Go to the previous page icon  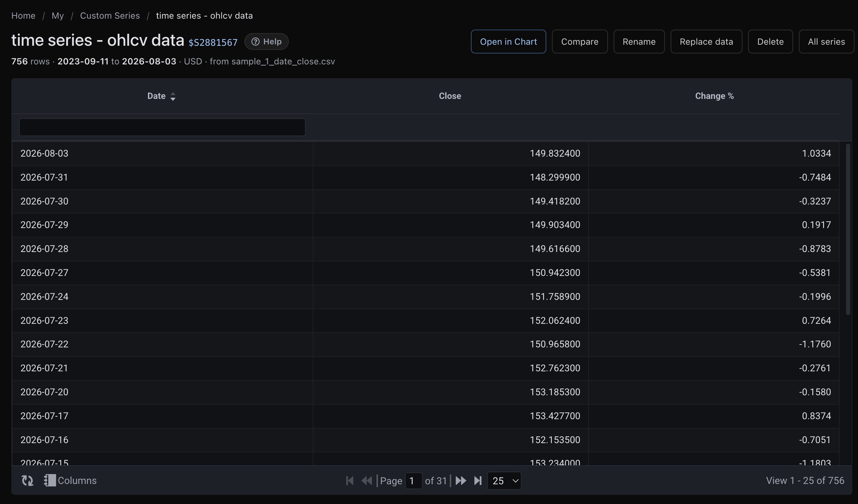[367, 480]
